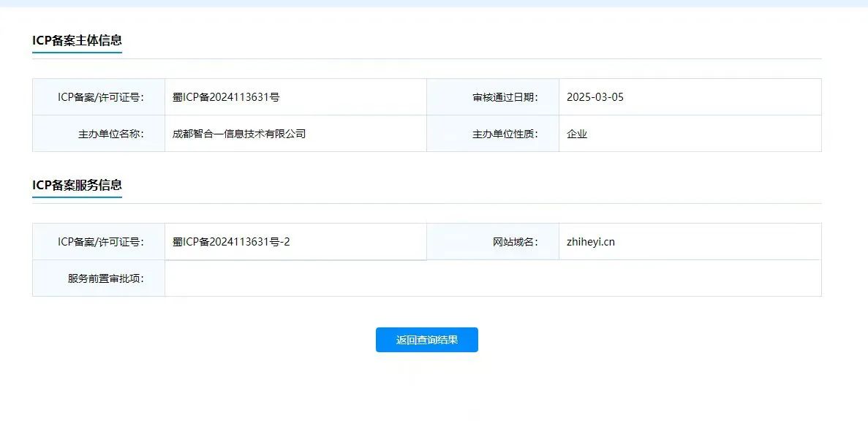This screenshot has height=437, width=868.
Task: Click company name 成都智合一信息技术有限公司
Action: tap(238, 134)
